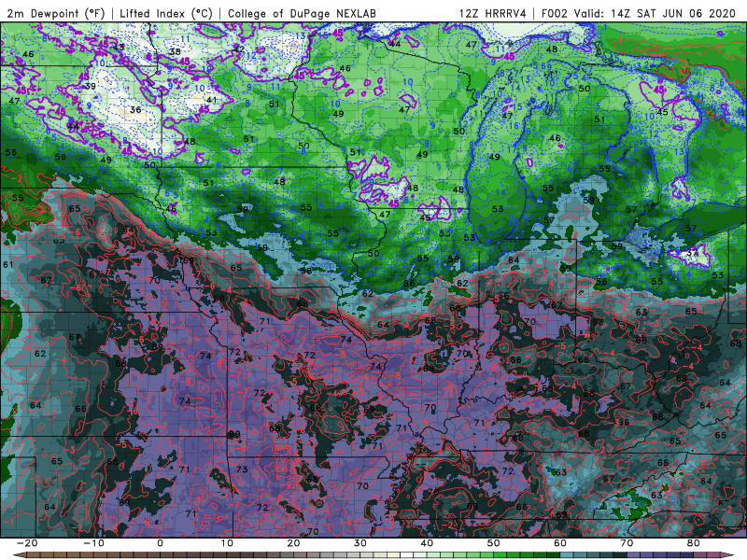Click the "F002 Valid: 14Z SAT JUN 06 2020" text
The width and height of the screenshot is (747, 560).
639,13
